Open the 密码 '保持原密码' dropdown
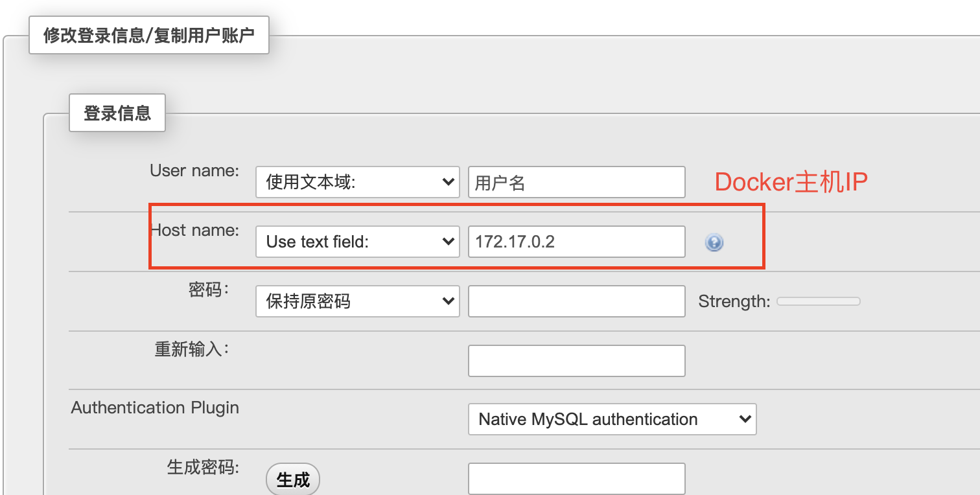This screenshot has height=495, width=980. (x=357, y=302)
